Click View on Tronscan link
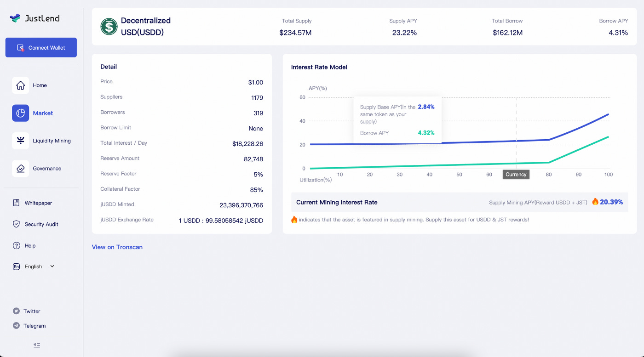 [117, 247]
